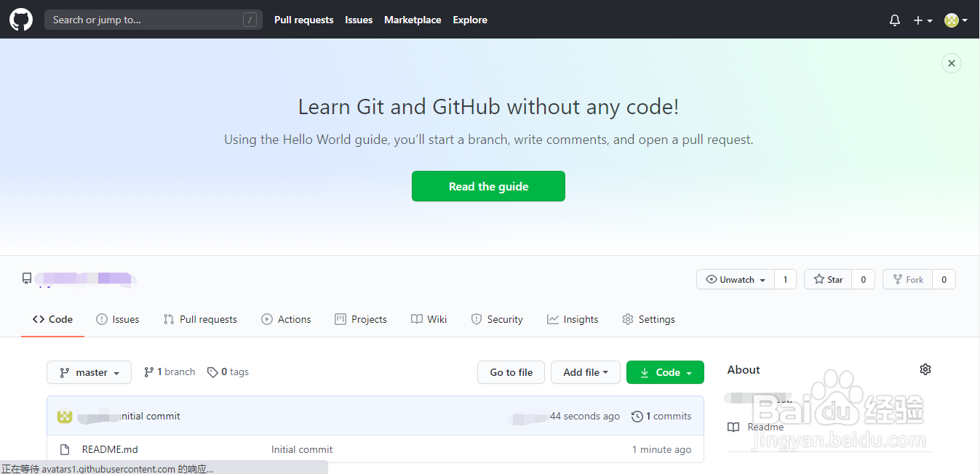
Task: Click the README.md file icon
Action: [x=65, y=449]
